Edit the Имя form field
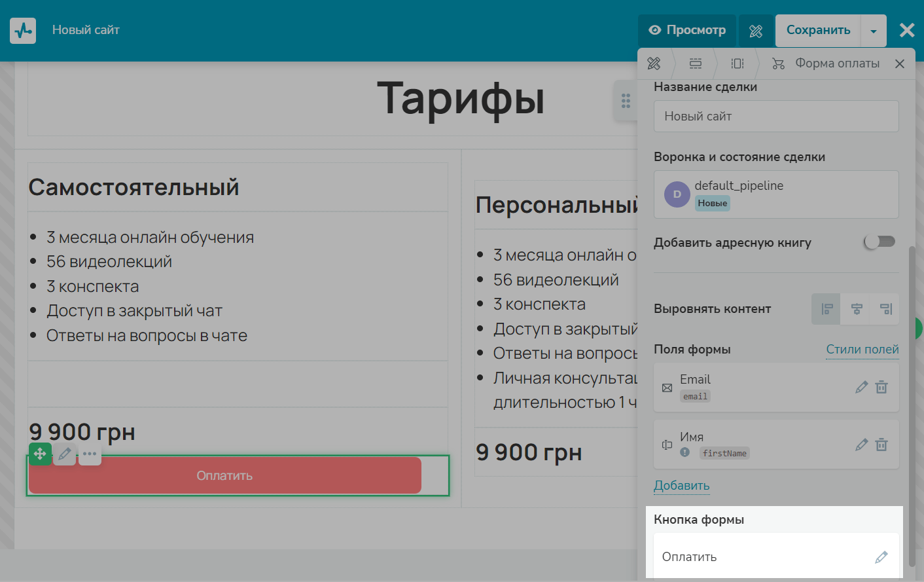This screenshot has width=924, height=582. [861, 445]
